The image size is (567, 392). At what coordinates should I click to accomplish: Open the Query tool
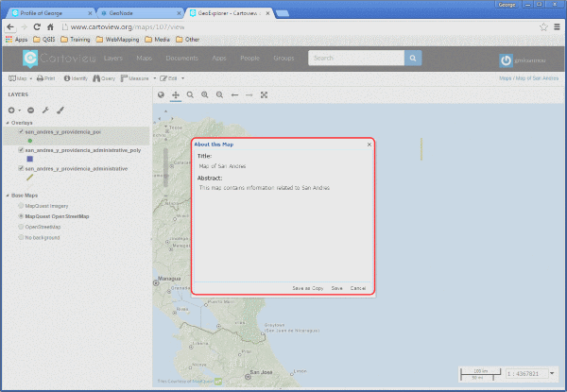pos(104,78)
